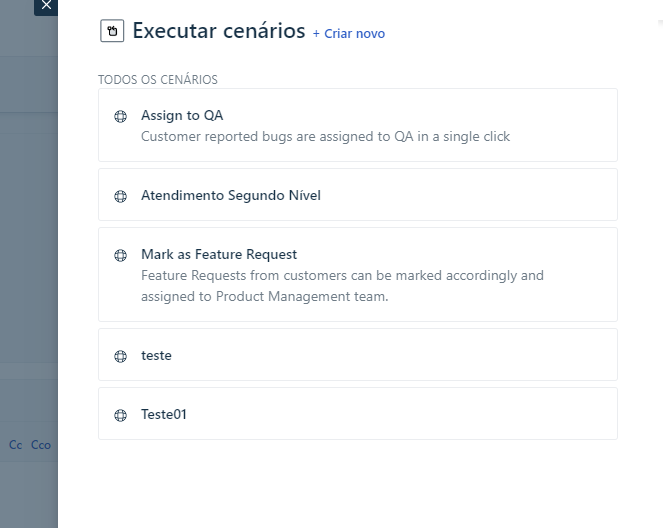Image resolution: width=663 pixels, height=528 pixels.
Task: Click the globe icon beside teste
Action: (x=121, y=356)
